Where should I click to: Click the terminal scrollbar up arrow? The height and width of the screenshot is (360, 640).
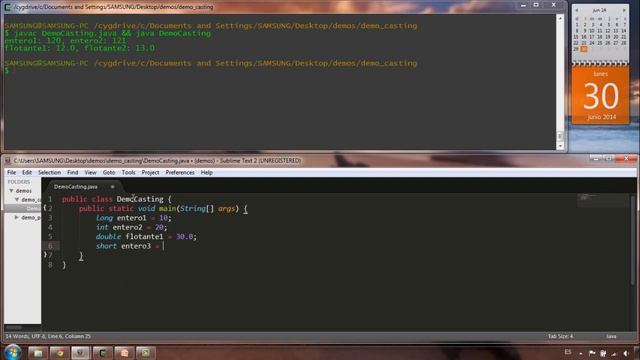[x=560, y=18]
